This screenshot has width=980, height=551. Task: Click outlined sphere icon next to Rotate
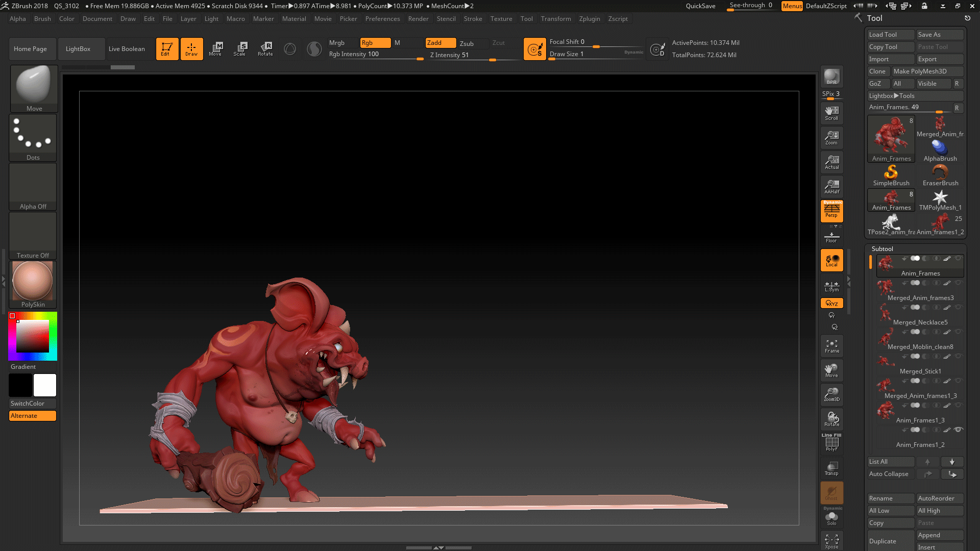click(290, 49)
